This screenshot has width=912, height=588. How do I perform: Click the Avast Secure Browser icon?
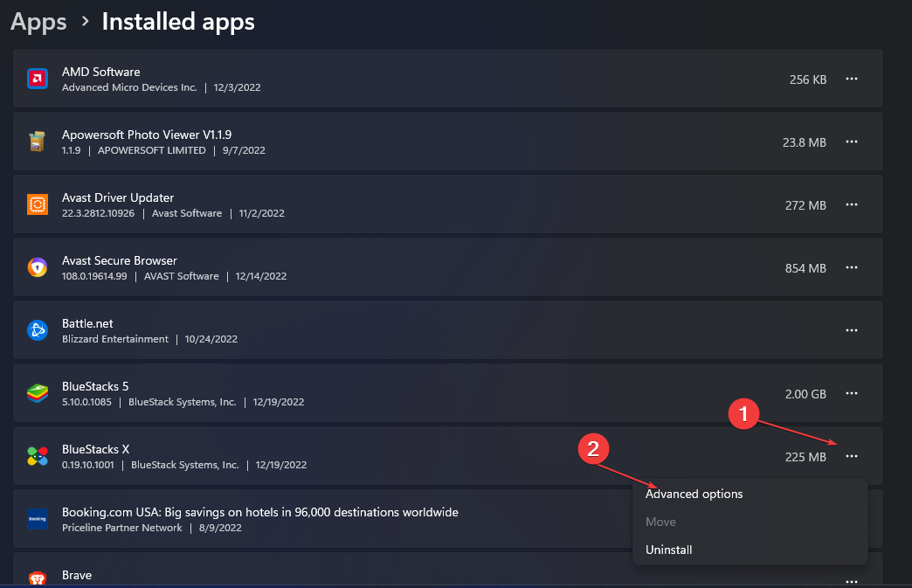[38, 267]
